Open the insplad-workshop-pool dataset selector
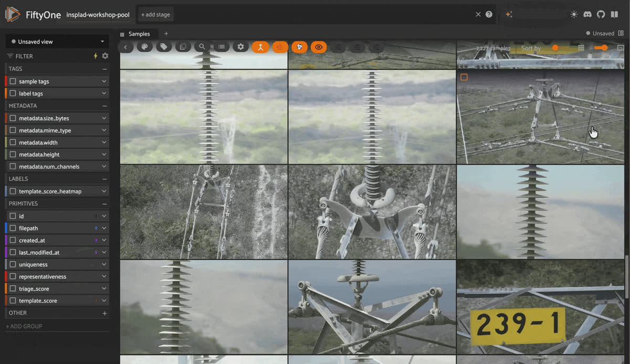The width and height of the screenshot is (630, 364). click(98, 15)
